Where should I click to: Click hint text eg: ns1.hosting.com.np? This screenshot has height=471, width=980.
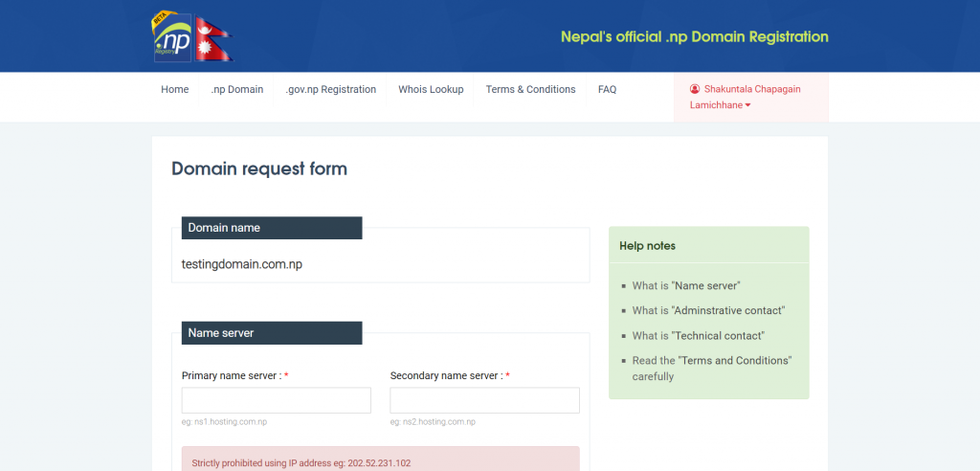coord(224,422)
